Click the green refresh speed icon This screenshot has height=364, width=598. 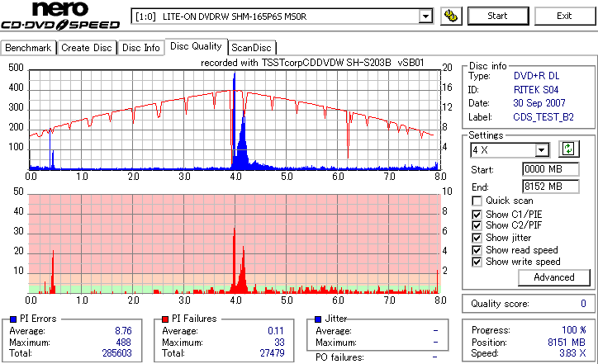(568, 149)
